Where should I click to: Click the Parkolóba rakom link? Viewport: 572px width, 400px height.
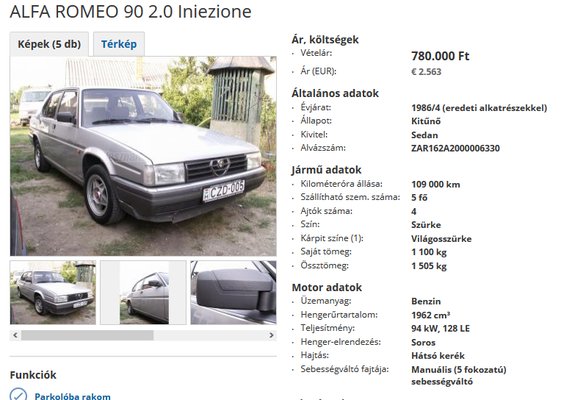(x=73, y=396)
